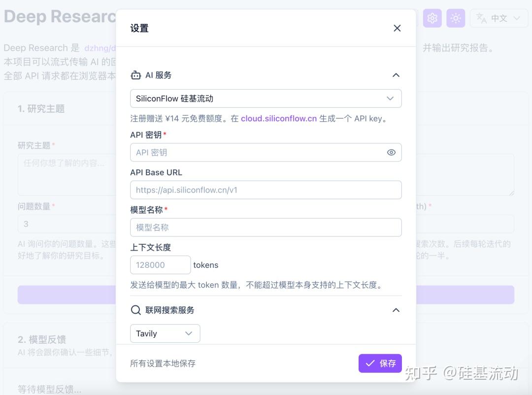The height and width of the screenshot is (395, 532).
Task: Click the 所有设置本地保存 note
Action: pyautogui.click(x=163, y=363)
